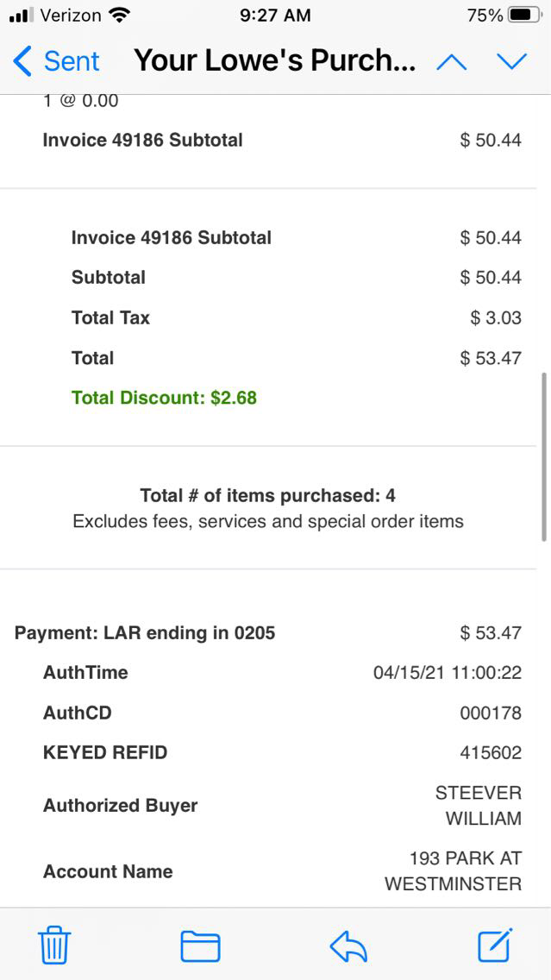Tap the Total amount $ 53.47
Viewport: 551px width, 980px height.
(490, 358)
